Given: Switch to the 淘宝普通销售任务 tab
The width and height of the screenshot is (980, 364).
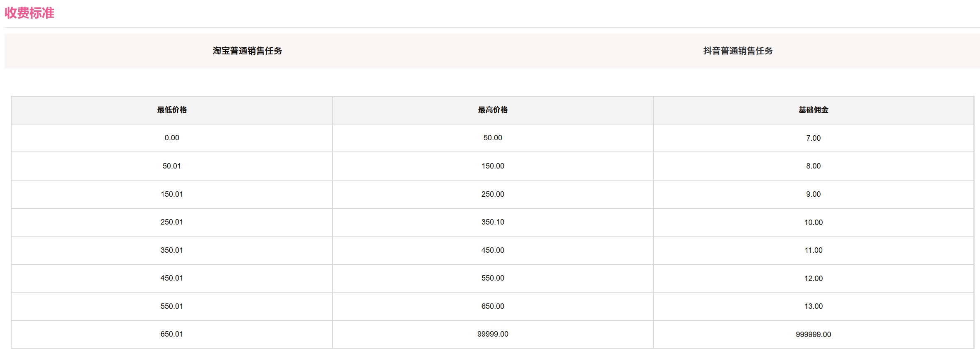Looking at the screenshot, I should click(x=247, y=51).
